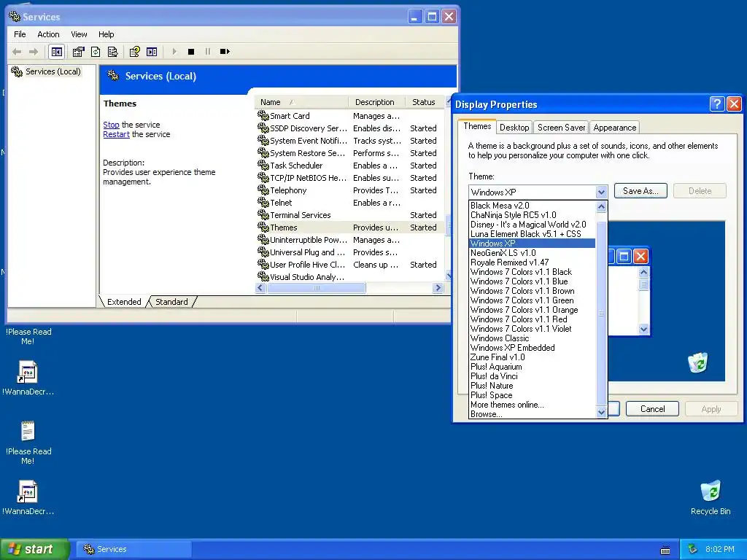Select the top !WannaDecryptor desktop shortcut

point(28,378)
